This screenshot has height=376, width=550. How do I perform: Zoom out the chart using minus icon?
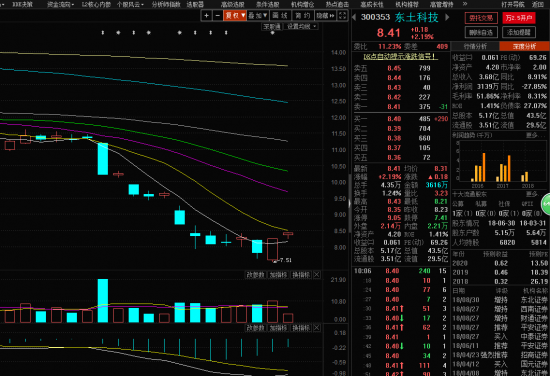(x=217, y=15)
